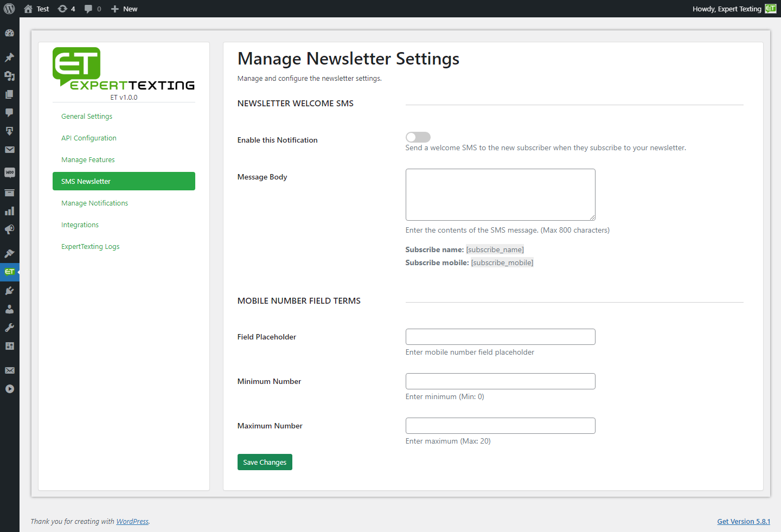
Task: Click the Maximum Number input
Action: (x=501, y=426)
